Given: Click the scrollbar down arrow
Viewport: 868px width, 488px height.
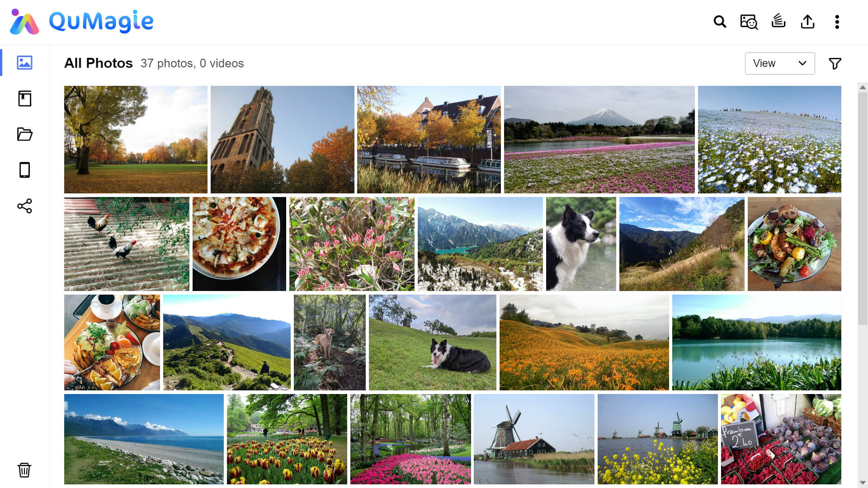Looking at the screenshot, I should click(x=863, y=483).
